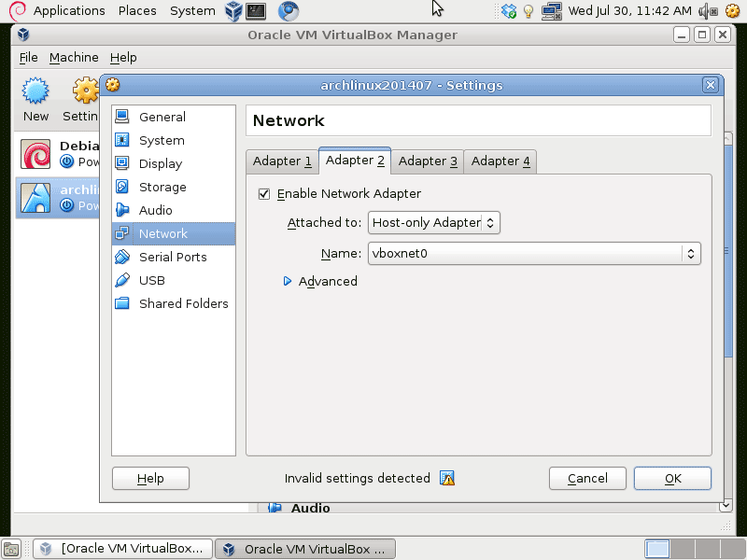Viewport: 747px width, 560px height.
Task: Click the update notifier tray icon
Action: [508, 11]
